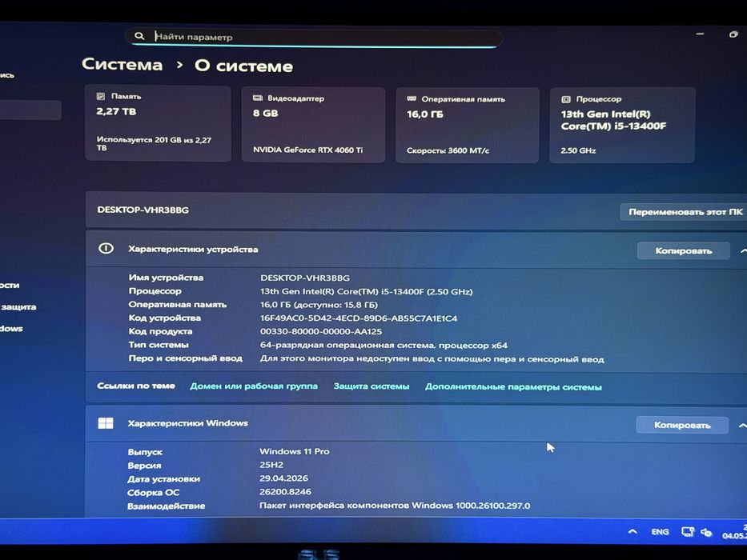This screenshot has height=560, width=747.
Task: Collapse the "Характеристики Windows" section
Action: click(x=742, y=426)
